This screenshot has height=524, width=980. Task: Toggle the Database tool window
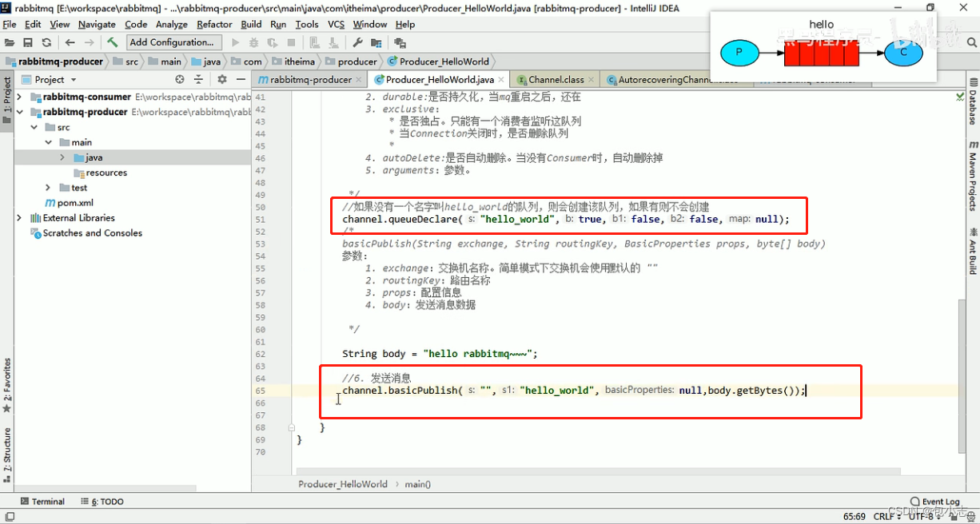coord(973,101)
